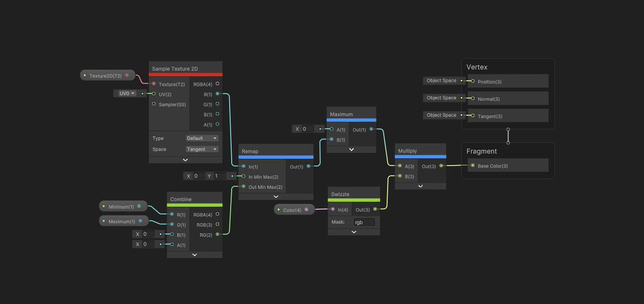The height and width of the screenshot is (304, 644).
Task: Click the Vertex Normal(3) port
Action: (x=472, y=99)
